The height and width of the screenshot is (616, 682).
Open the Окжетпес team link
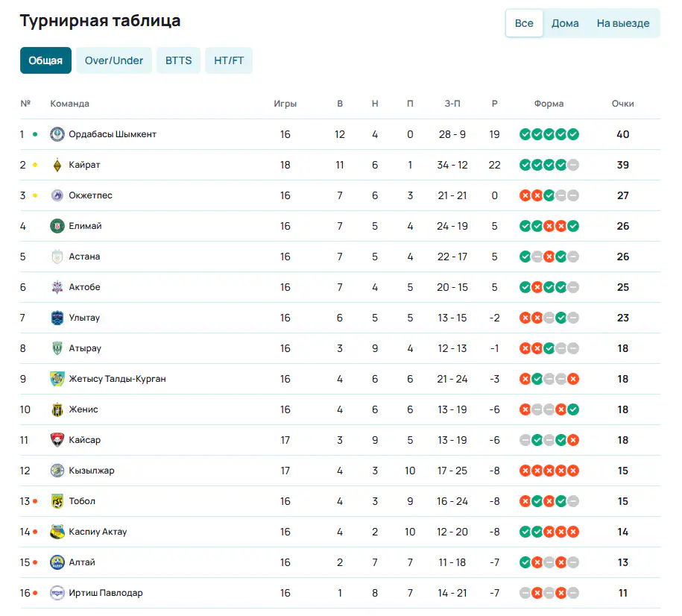[x=90, y=195]
